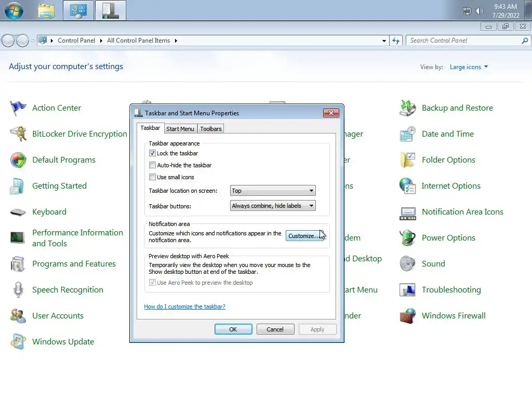Expand arrow after Control Panel breadcrumb
Screen dimensions: 532x399
pos(101,41)
